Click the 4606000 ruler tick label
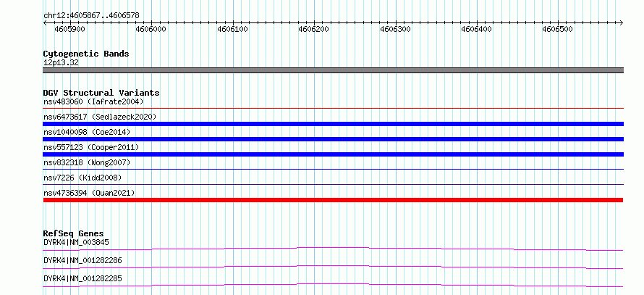 click(151, 30)
